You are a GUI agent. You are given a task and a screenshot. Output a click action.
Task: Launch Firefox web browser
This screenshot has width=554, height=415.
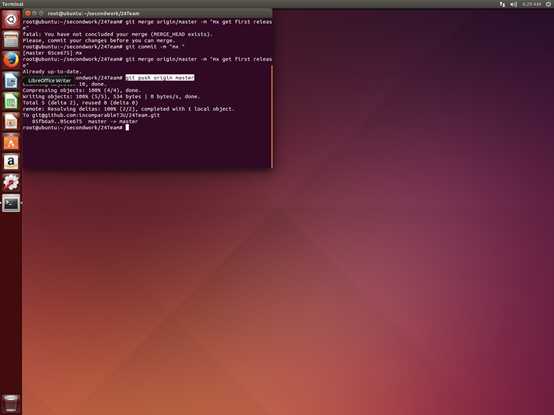[11, 60]
